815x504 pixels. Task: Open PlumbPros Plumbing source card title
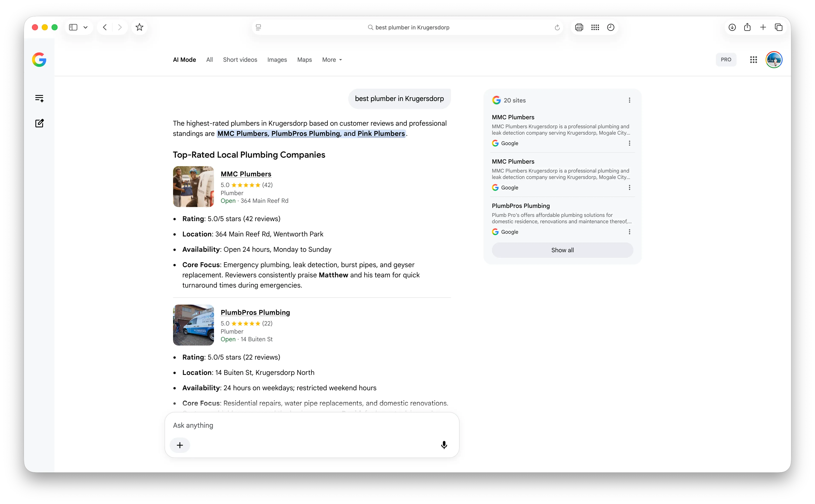click(520, 206)
